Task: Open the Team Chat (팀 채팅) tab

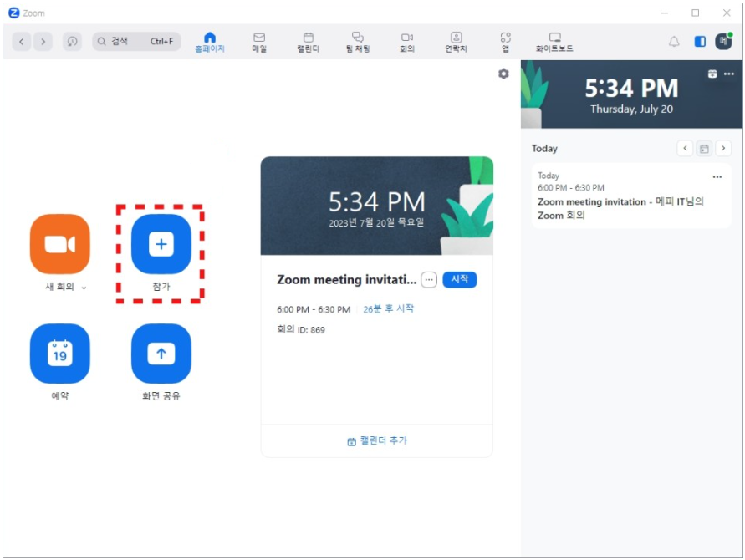Action: pos(358,43)
